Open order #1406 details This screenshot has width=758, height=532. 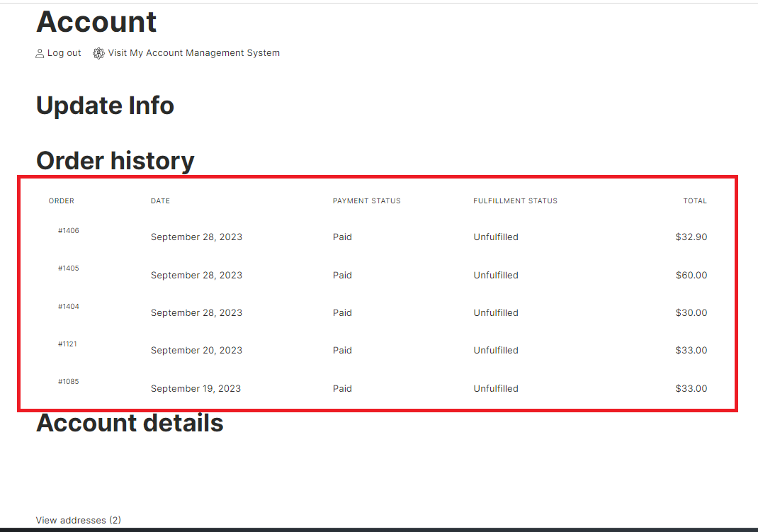click(68, 230)
